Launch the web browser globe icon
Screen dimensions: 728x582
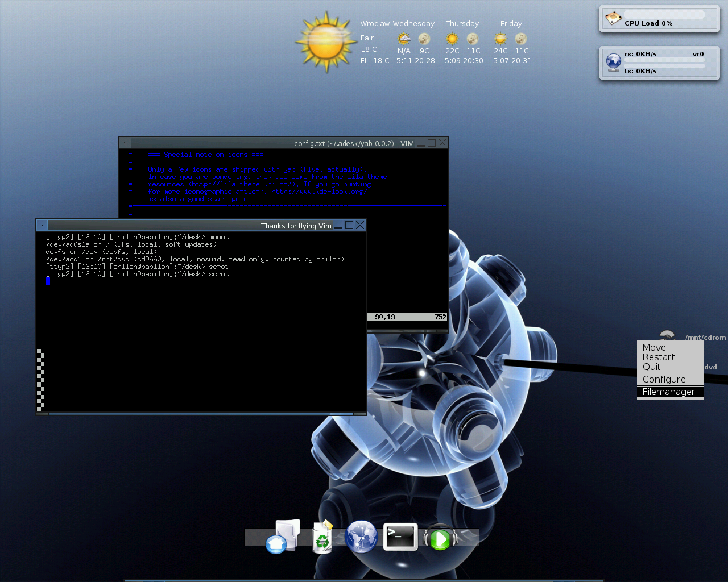361,537
